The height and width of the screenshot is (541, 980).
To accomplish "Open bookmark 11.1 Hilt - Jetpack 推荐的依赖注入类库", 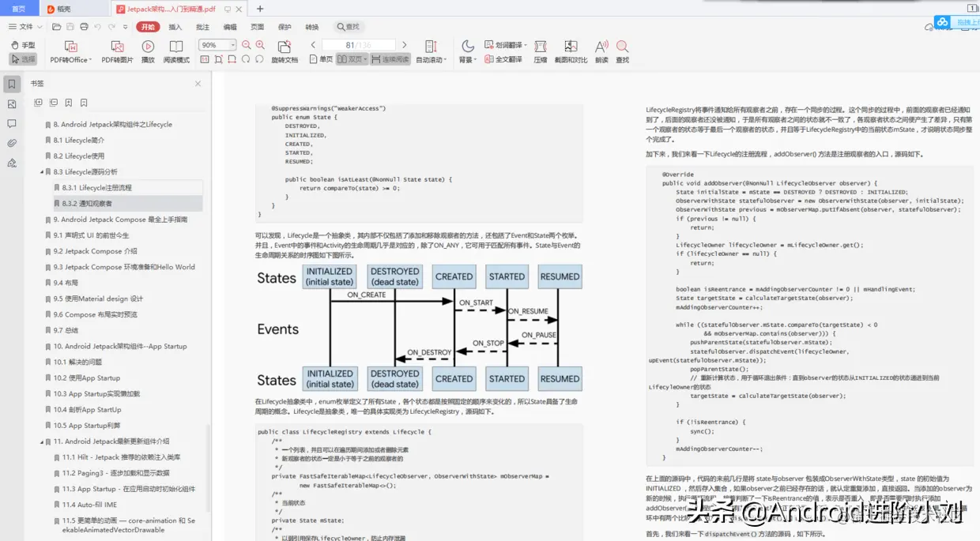I will (x=122, y=457).
